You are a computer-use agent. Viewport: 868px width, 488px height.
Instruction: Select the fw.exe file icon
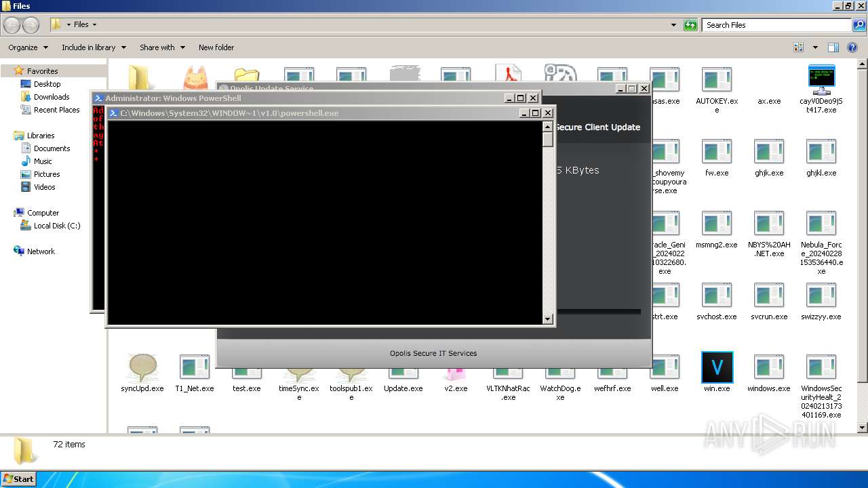point(717,152)
